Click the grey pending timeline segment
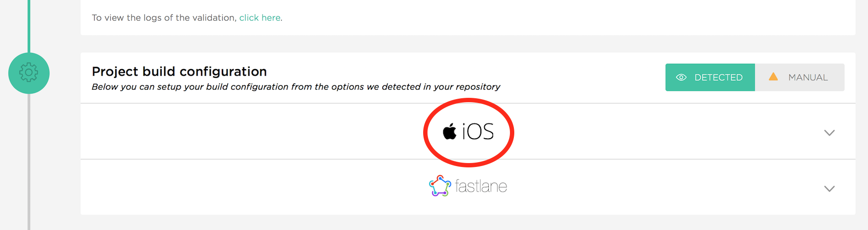Image resolution: width=868 pixels, height=230 pixels. tap(29, 162)
